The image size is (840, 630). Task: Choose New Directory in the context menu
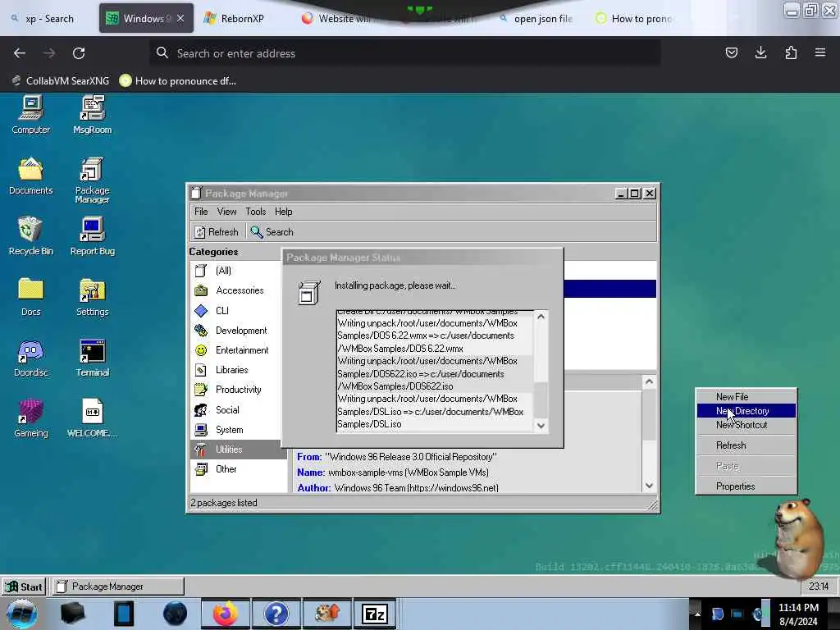coord(746,411)
